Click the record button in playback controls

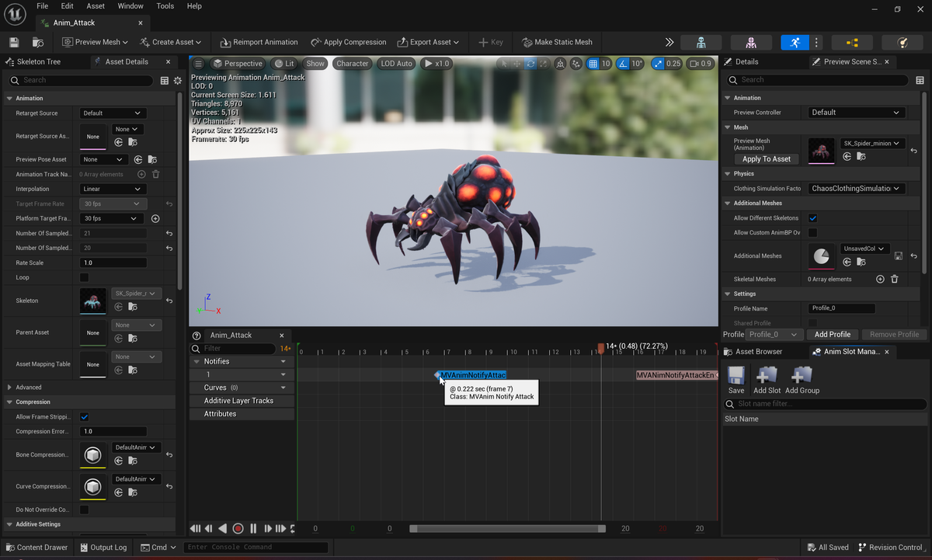click(238, 528)
